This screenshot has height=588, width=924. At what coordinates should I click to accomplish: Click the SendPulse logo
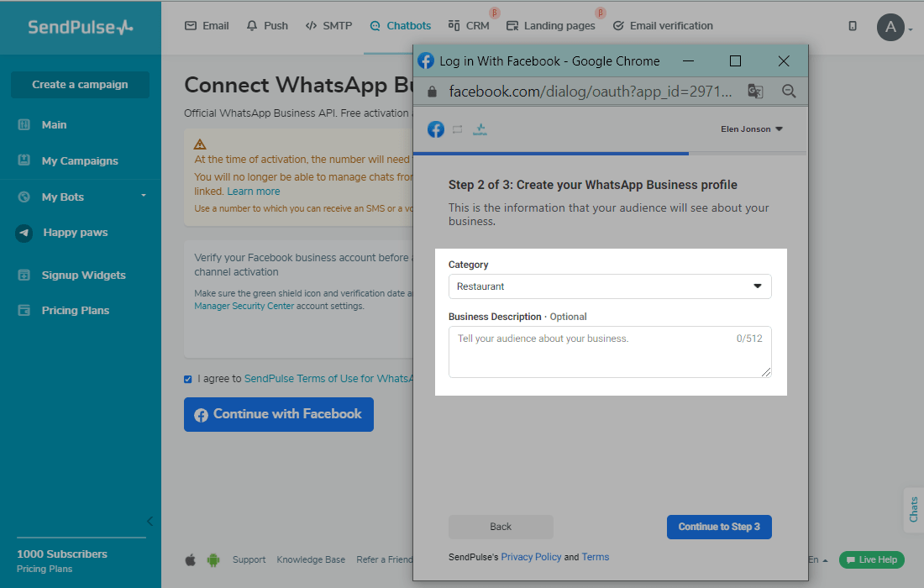coord(80,27)
